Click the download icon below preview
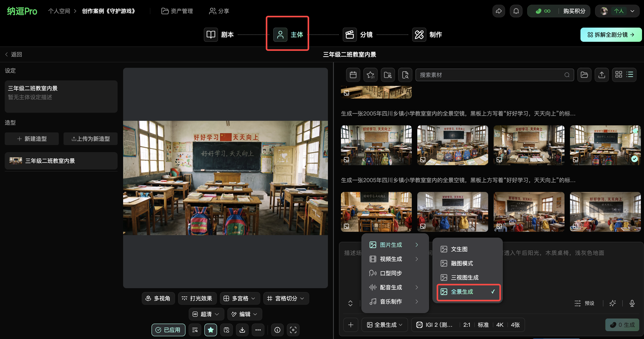The height and width of the screenshot is (339, 644). point(242,330)
